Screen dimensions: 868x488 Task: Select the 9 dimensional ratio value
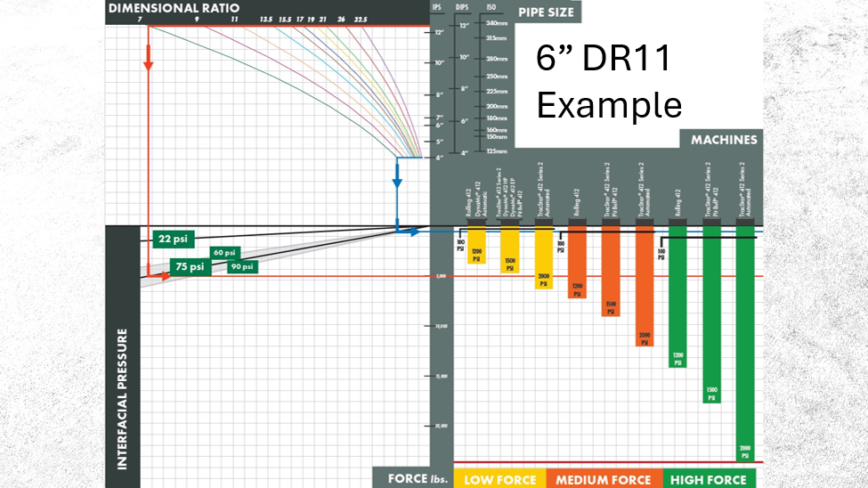[197, 20]
